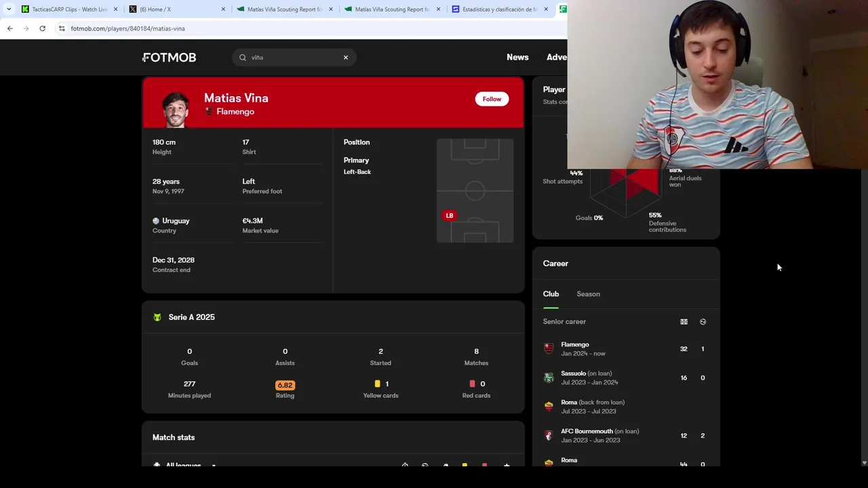Close the Home / X tab
Image resolution: width=868 pixels, height=488 pixels.
tap(223, 9)
